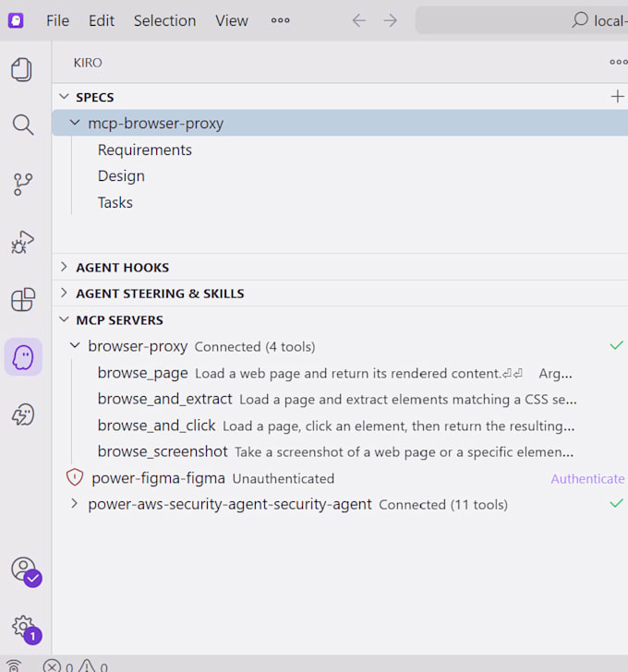Go forward with the right arrow

390,20
